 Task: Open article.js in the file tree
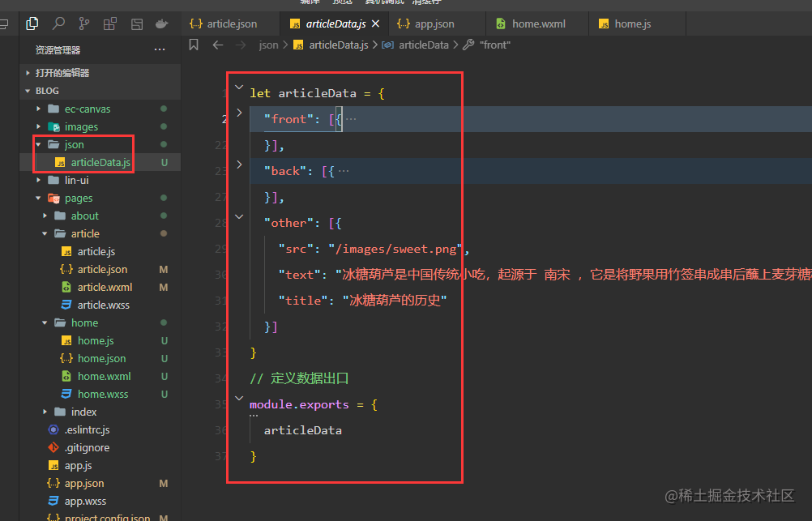click(x=100, y=252)
